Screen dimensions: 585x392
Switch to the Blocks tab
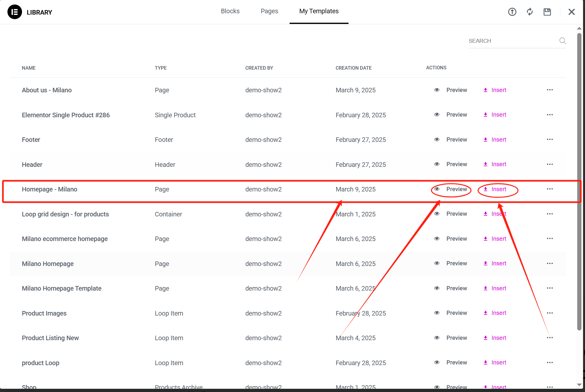230,11
